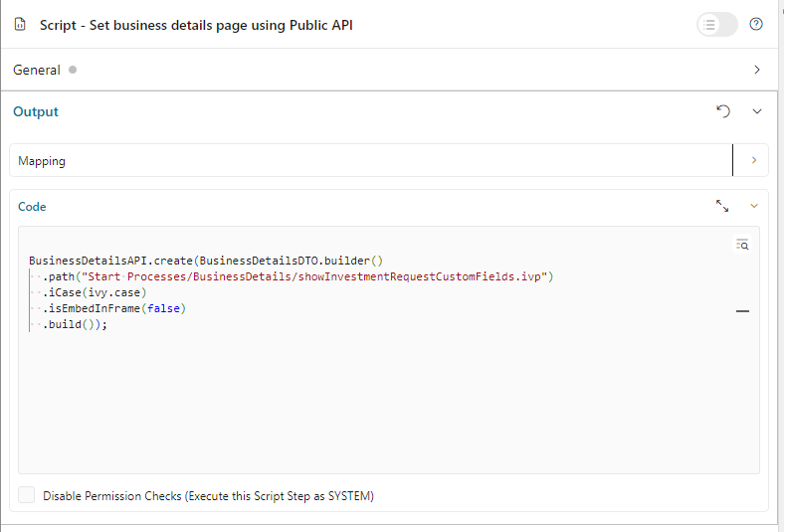Expand the General section chevron
The image size is (785, 532).
point(757,70)
